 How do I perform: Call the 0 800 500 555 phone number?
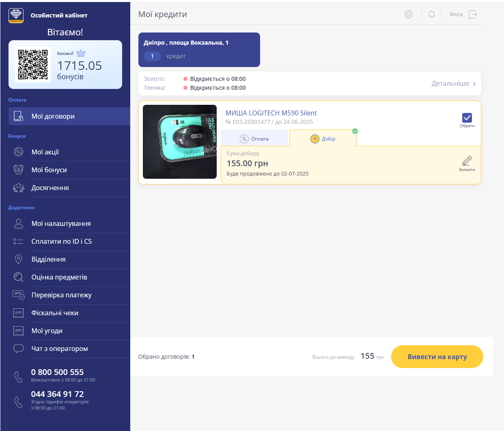click(57, 372)
